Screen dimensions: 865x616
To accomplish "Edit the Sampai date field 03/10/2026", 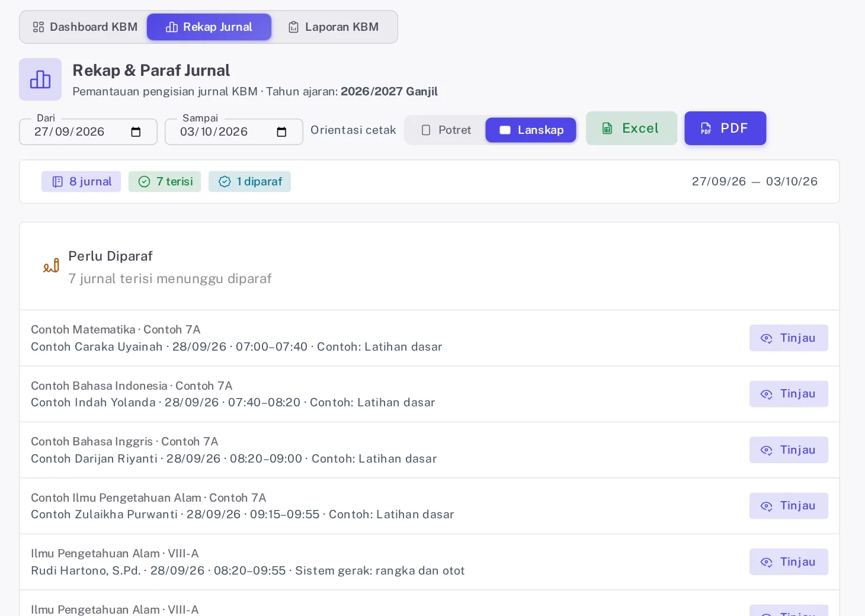I will coord(234,131).
